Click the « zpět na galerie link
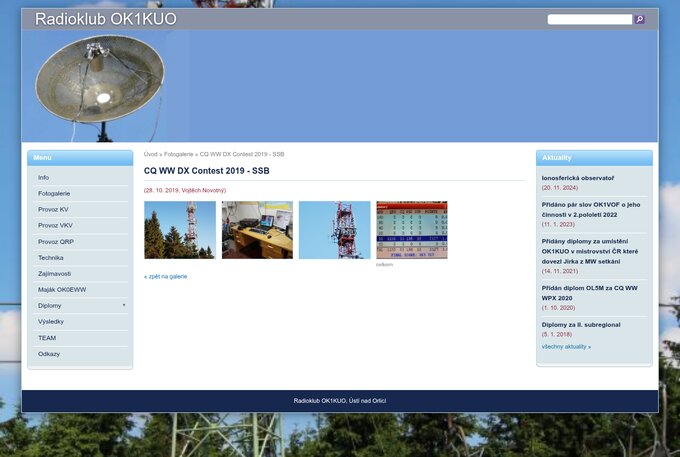The width and height of the screenshot is (680, 457). [x=166, y=277]
